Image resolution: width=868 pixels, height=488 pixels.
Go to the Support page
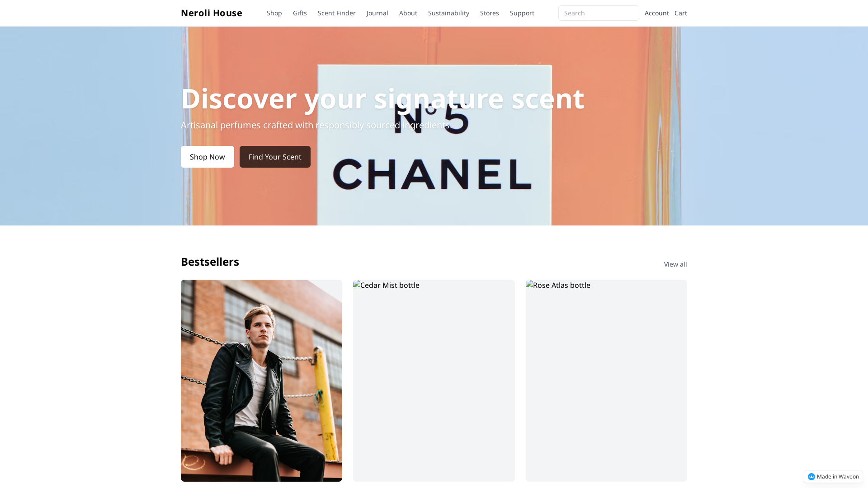pyautogui.click(x=522, y=13)
